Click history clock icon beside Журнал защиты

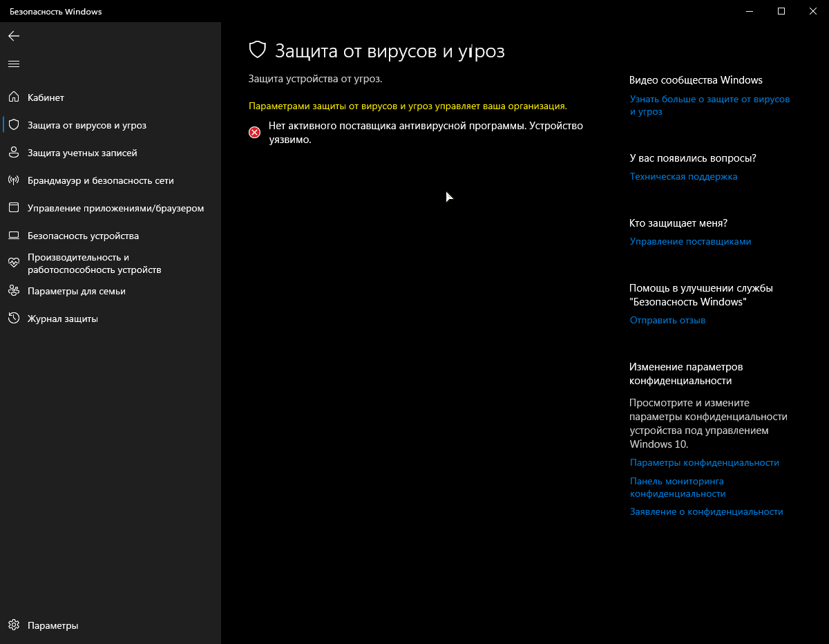14,319
